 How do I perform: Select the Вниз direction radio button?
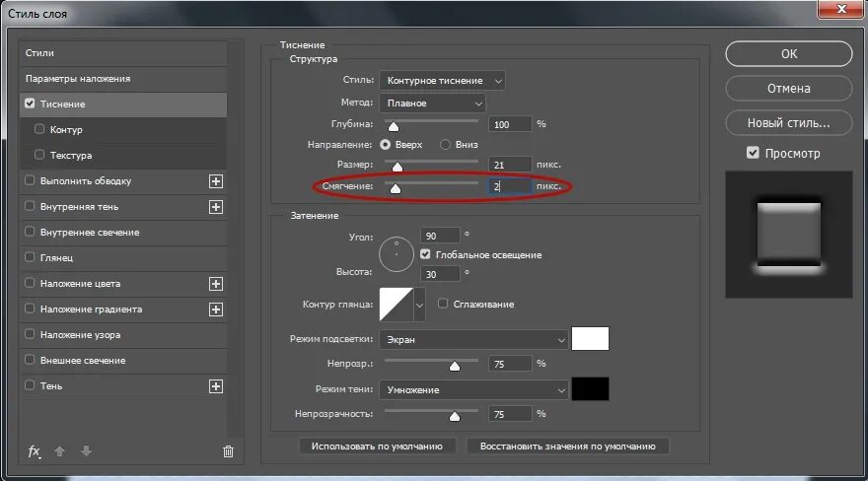coord(445,144)
